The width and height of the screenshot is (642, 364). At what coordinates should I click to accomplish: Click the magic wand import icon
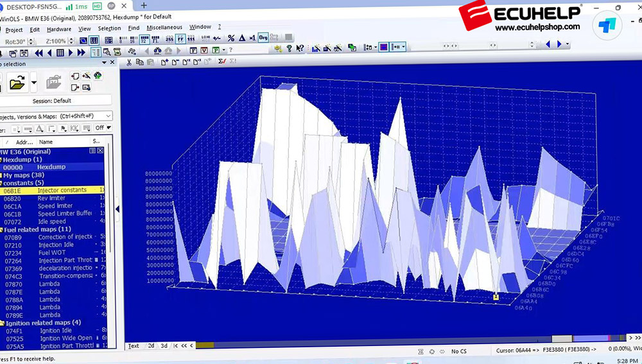pyautogui.click(x=87, y=76)
